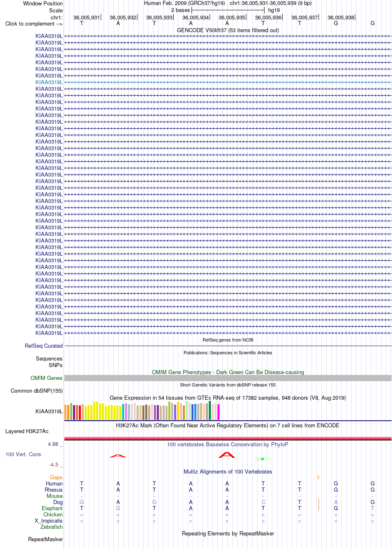
Task: Open 'OMIM Gene Phenotypes' green track title
Action: (x=228, y=372)
